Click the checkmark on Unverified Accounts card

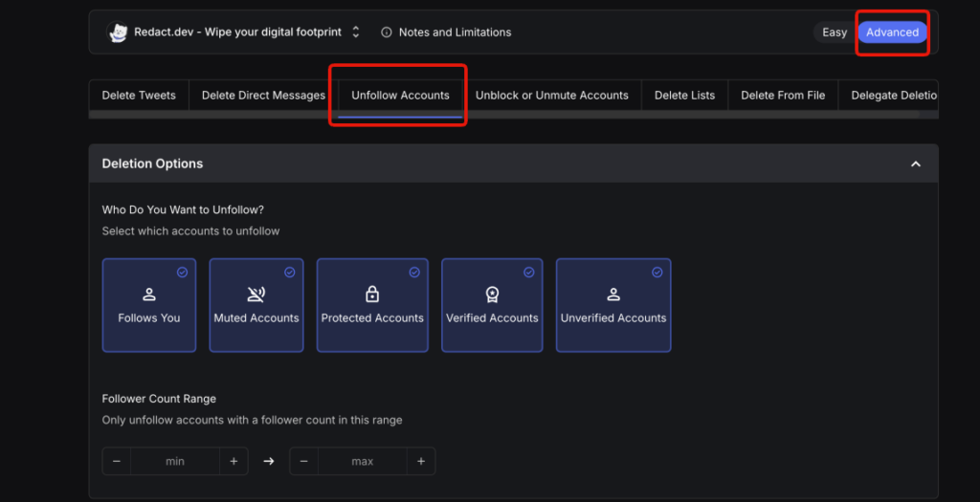coord(657,273)
